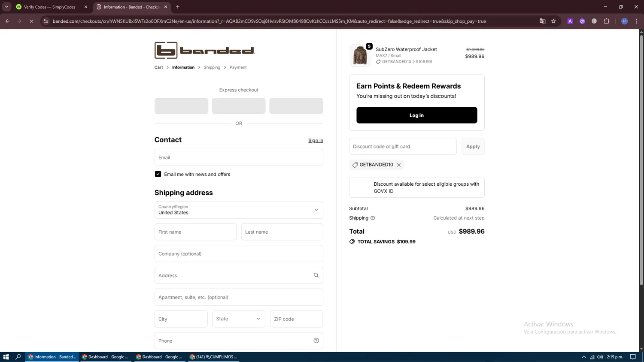Close the Verify Codes SimplyCodes tab
This screenshot has height=362, width=644.
pos(86,7)
